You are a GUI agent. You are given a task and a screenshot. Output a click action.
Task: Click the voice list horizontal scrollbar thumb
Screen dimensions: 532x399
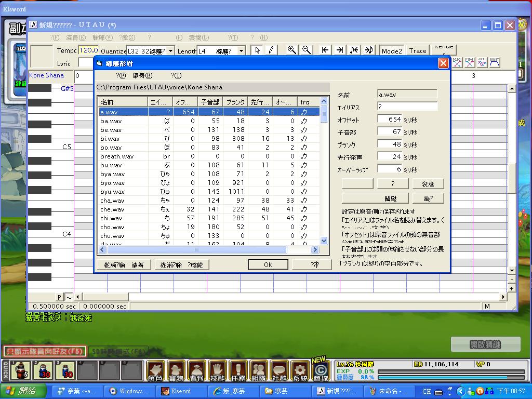197,250
